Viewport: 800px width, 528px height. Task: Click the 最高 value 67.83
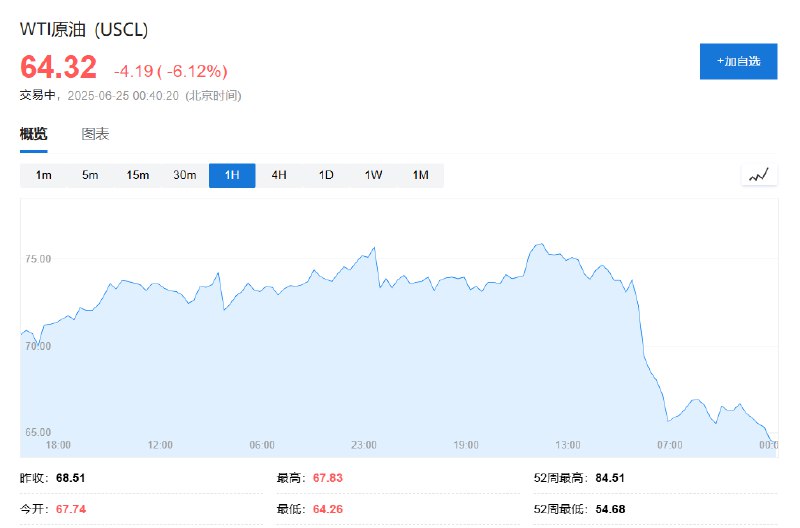click(x=328, y=478)
